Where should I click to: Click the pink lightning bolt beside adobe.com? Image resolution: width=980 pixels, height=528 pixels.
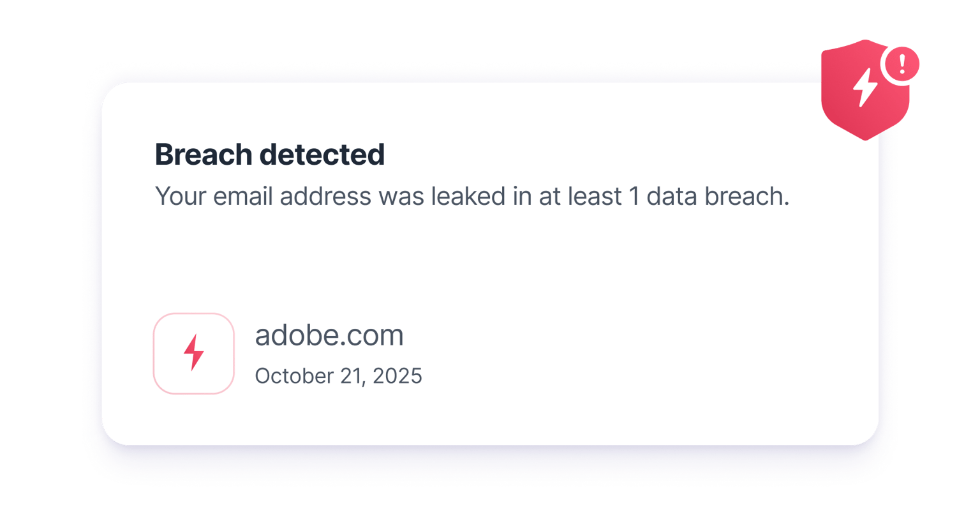[x=193, y=352]
